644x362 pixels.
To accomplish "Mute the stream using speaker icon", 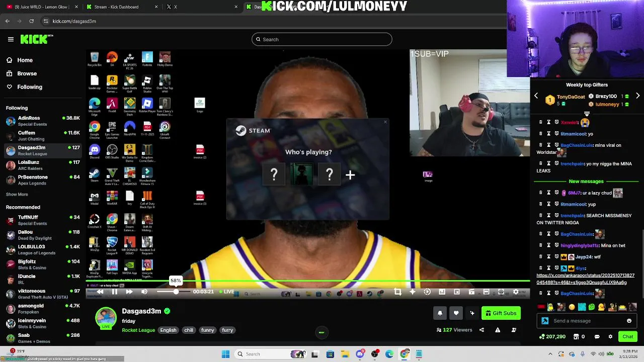I will click(144, 292).
